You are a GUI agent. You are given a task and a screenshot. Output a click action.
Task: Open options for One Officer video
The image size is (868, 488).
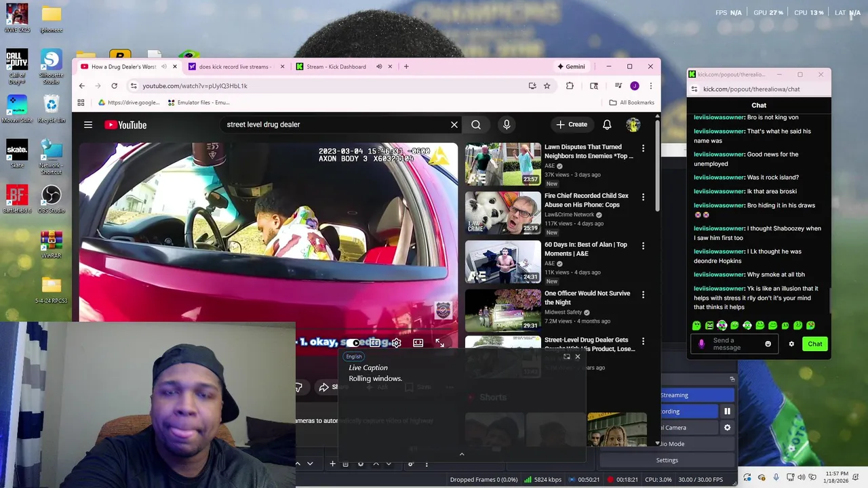pyautogui.click(x=643, y=294)
